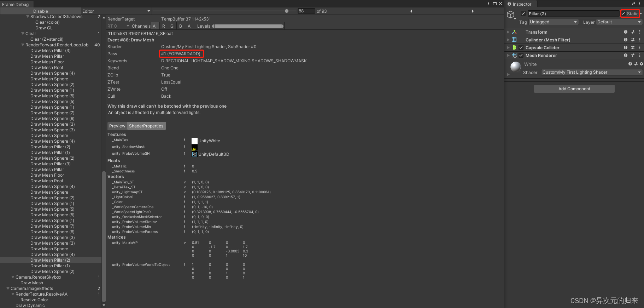Open the material Shader dropdown
The image size is (644, 308).
(592, 72)
